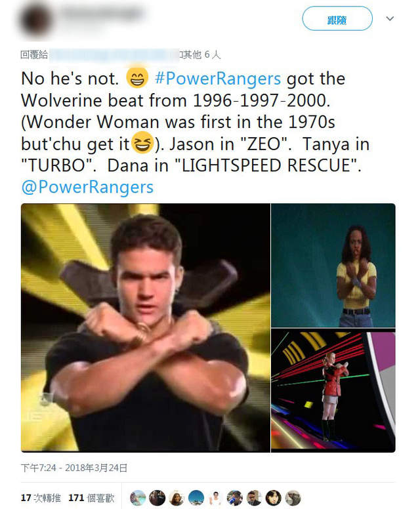The image size is (420, 509).
Task: Show the 171 個喜歡 likes list
Action: point(91,498)
